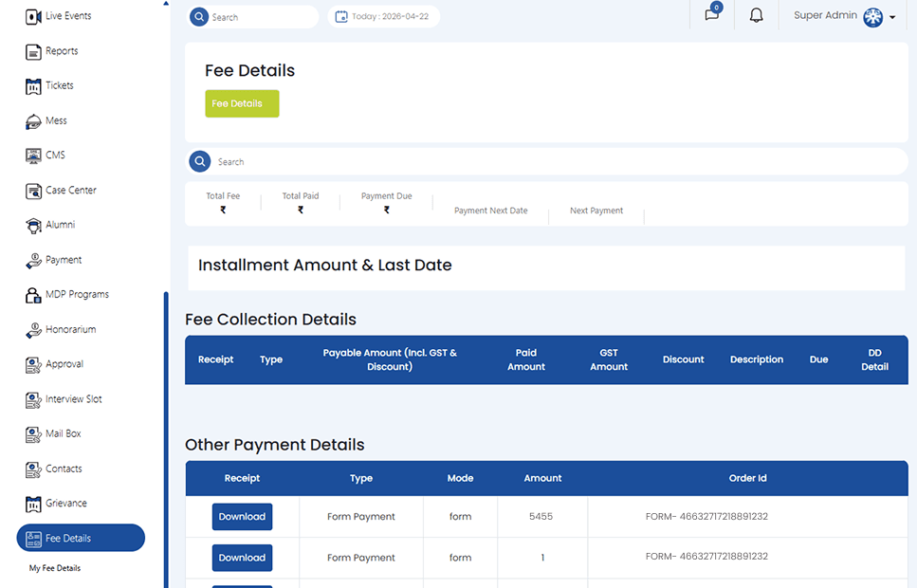Click the Due column header
Screen dimensions: 917x588
818,359
